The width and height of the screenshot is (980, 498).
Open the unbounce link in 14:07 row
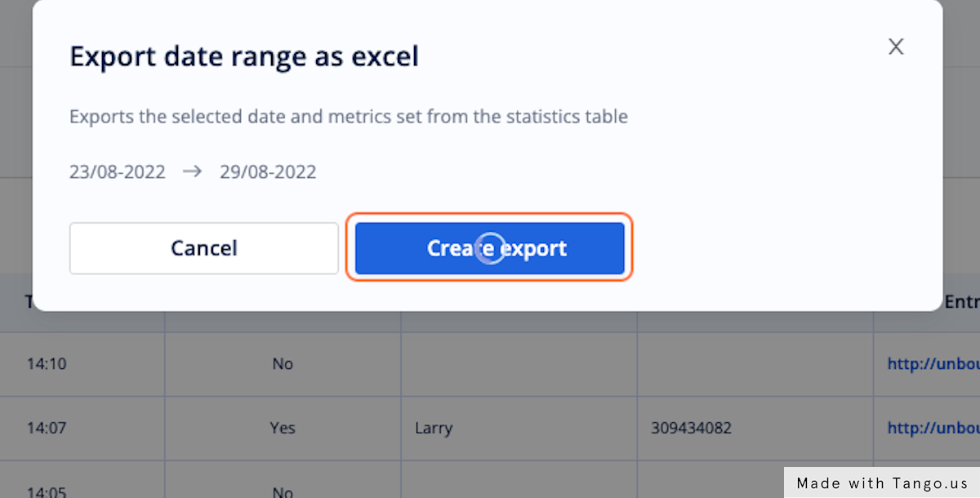[933, 428]
